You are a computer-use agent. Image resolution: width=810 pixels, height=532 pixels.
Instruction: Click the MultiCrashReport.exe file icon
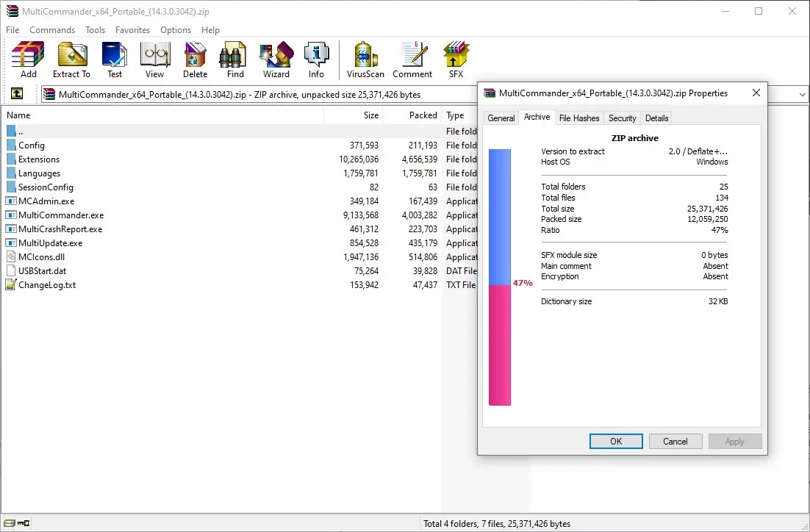pos(11,229)
